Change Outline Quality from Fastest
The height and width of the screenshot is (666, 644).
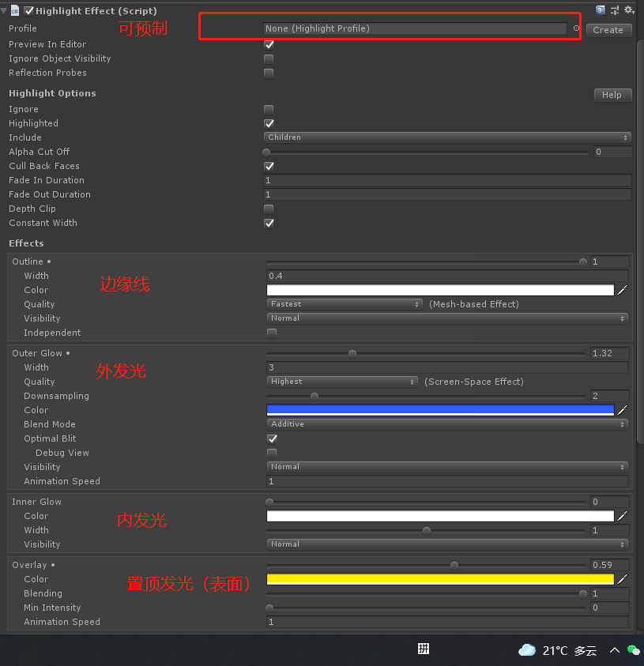tap(344, 303)
